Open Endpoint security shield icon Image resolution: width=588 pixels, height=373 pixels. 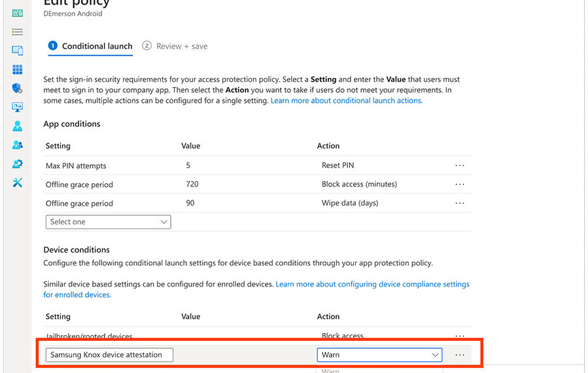click(x=17, y=88)
